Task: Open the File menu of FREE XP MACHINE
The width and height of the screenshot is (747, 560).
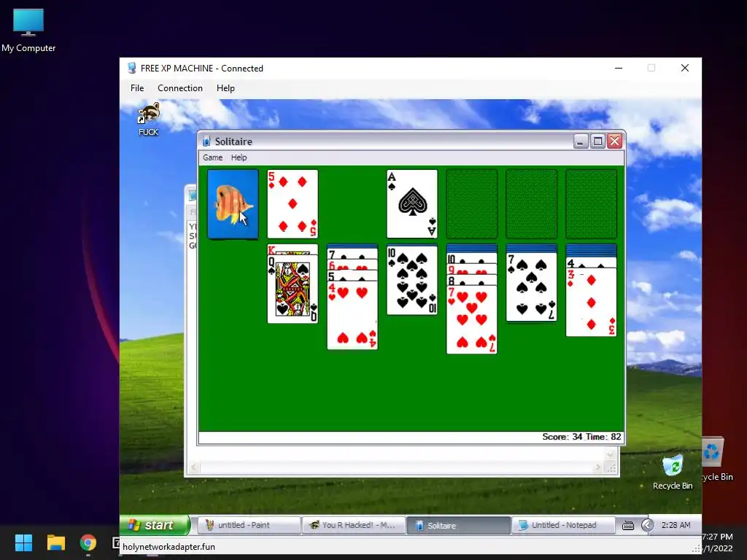Action: pyautogui.click(x=137, y=88)
